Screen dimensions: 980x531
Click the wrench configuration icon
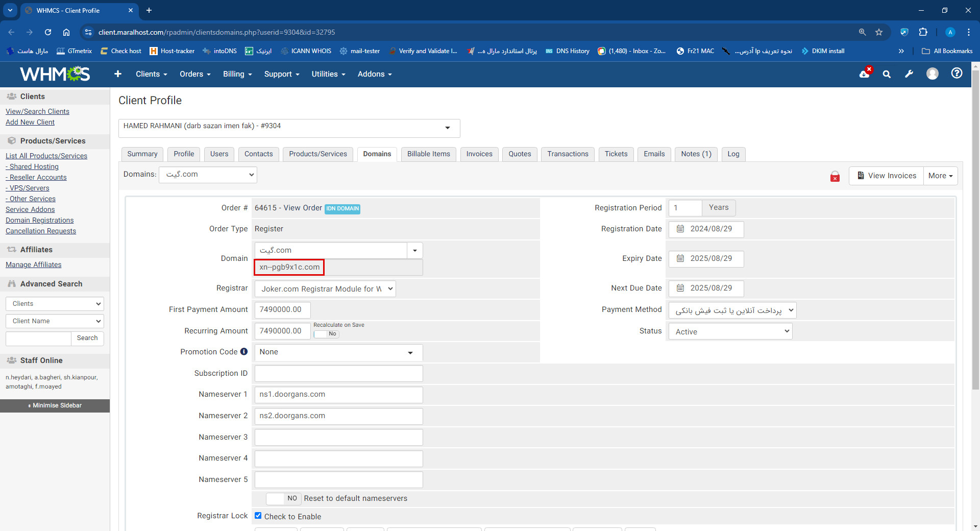909,74
